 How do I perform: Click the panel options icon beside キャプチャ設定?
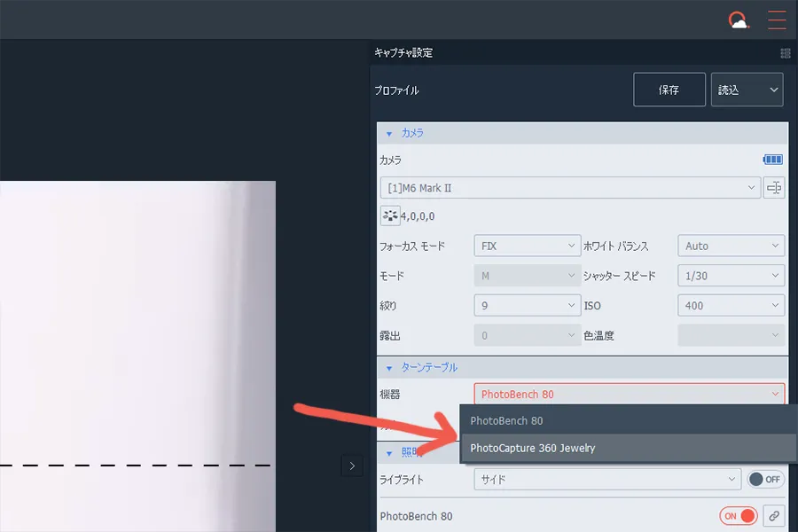click(x=785, y=53)
